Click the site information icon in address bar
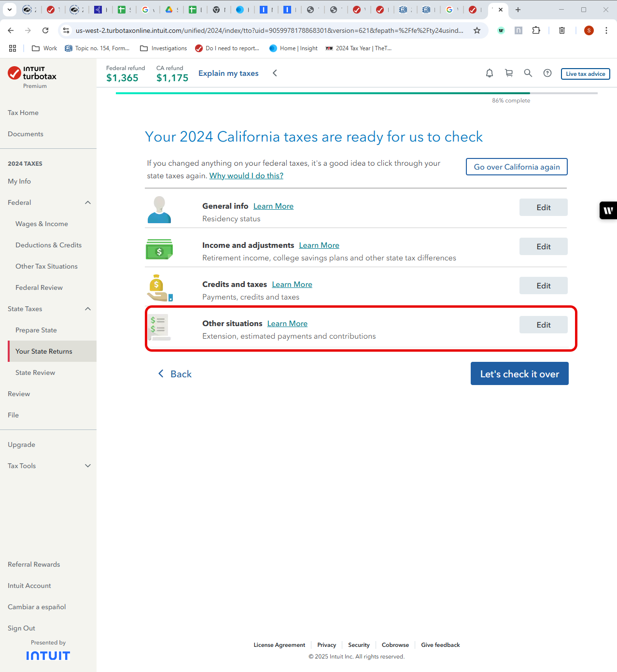617x672 pixels. tap(67, 30)
